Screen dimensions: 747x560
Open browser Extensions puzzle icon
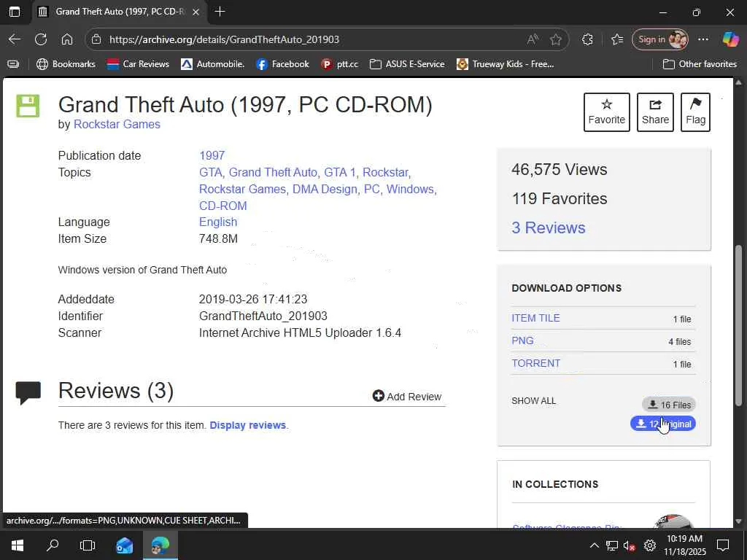(x=587, y=39)
